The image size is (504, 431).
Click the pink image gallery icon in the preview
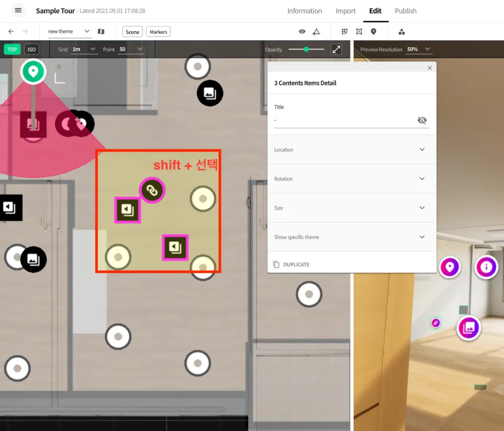[x=469, y=328]
